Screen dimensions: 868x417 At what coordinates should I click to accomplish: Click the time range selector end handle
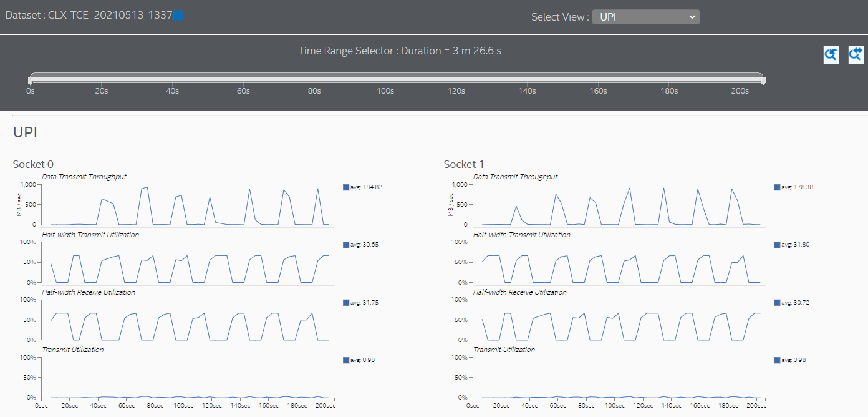763,79
